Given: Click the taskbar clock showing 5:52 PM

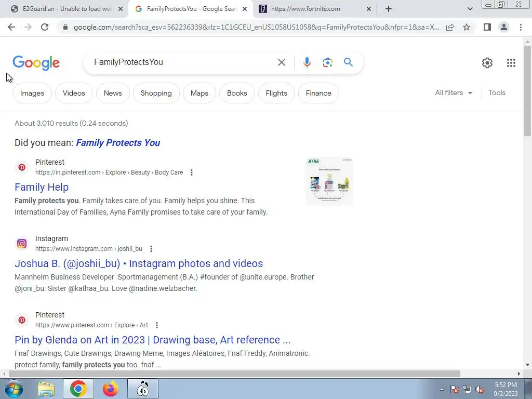Looking at the screenshot, I should coord(506,389).
